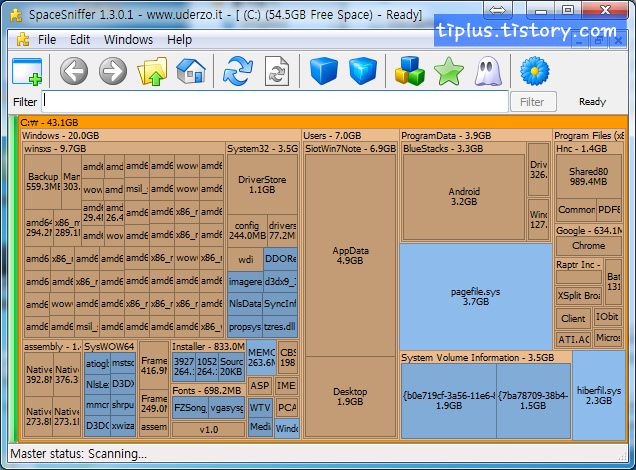The image size is (636, 470).
Task: Select the IObit folder block
Action: [607, 317]
